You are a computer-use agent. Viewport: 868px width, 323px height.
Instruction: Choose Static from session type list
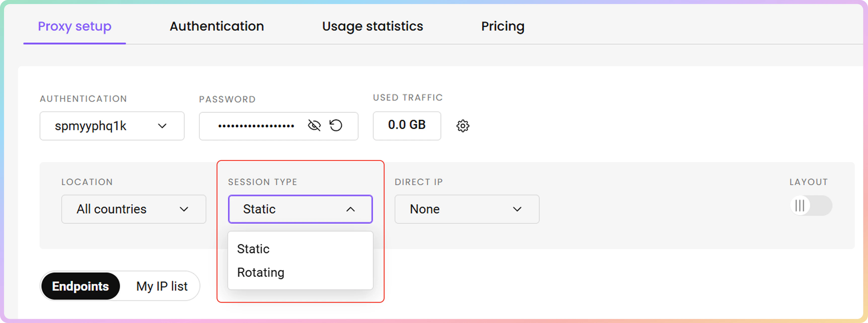[x=254, y=249]
